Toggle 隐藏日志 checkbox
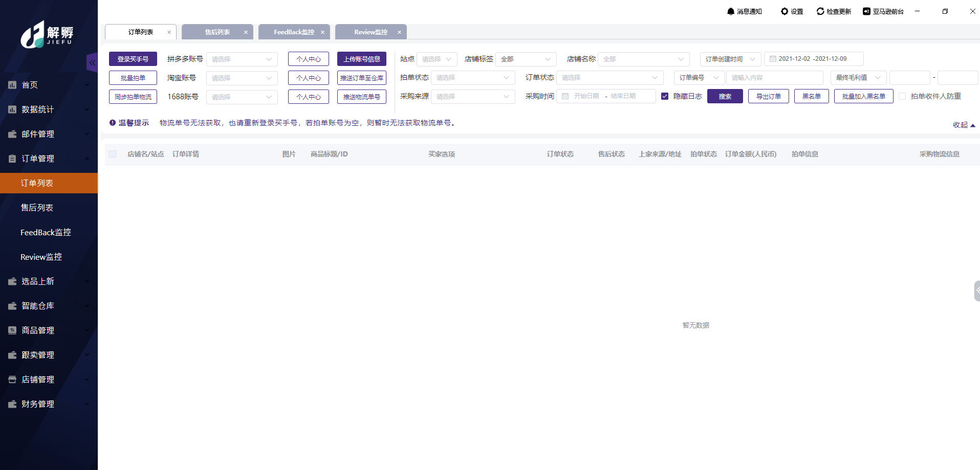 665,96
